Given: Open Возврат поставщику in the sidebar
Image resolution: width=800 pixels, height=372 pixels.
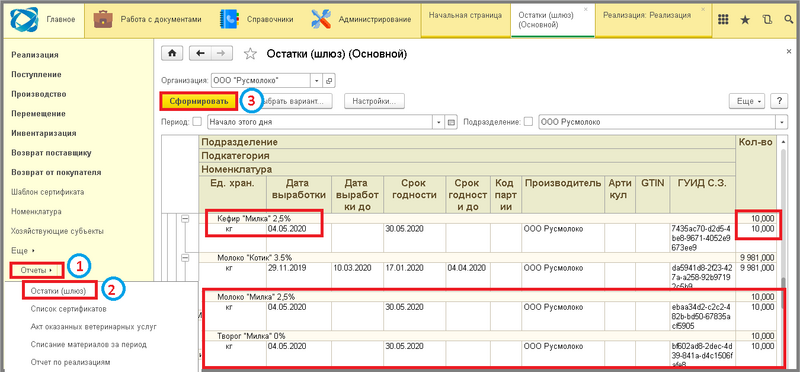Looking at the screenshot, I should coord(51,153).
